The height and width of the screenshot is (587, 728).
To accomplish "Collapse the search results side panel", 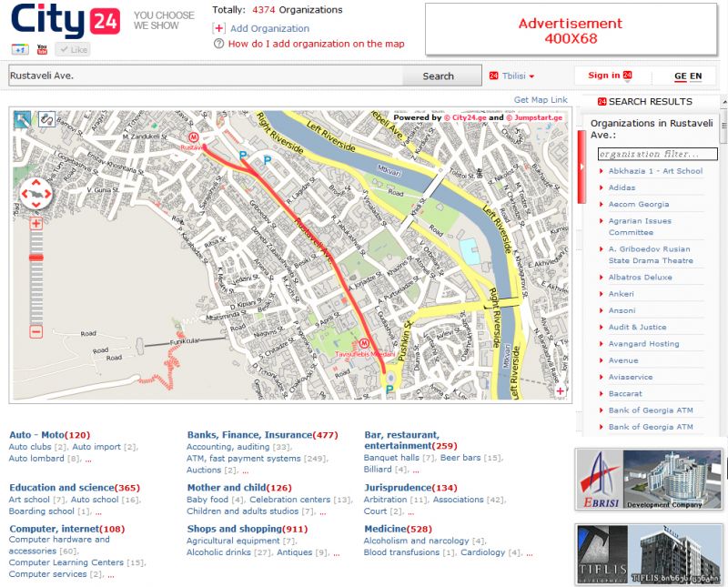I will 581,167.
